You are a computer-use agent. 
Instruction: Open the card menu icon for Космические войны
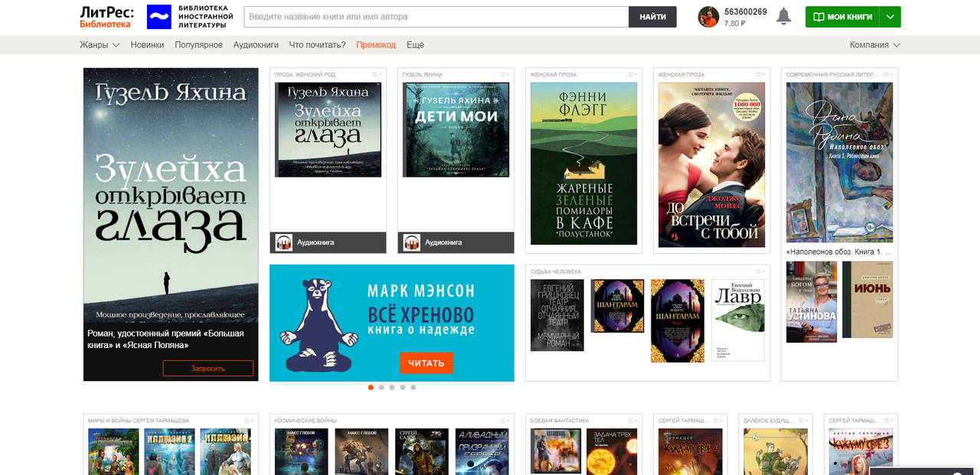coord(504,421)
